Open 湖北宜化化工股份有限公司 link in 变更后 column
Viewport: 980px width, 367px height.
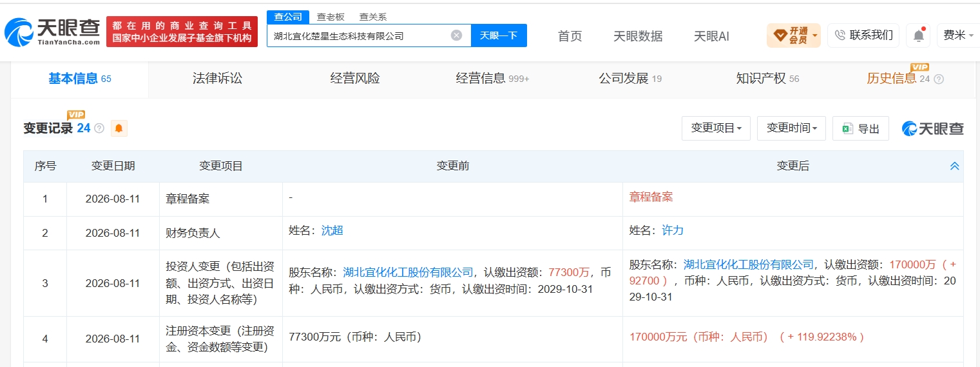coord(749,264)
